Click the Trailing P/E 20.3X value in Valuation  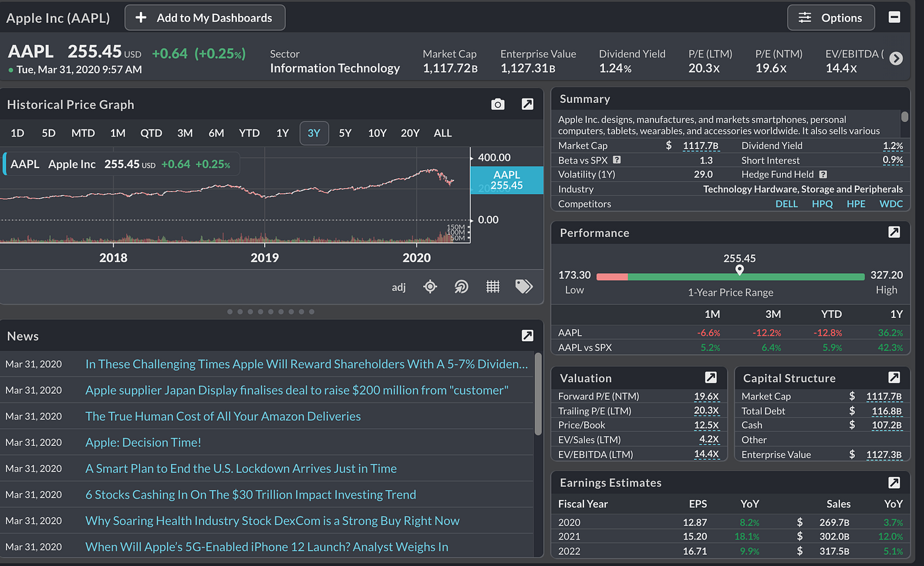point(706,411)
